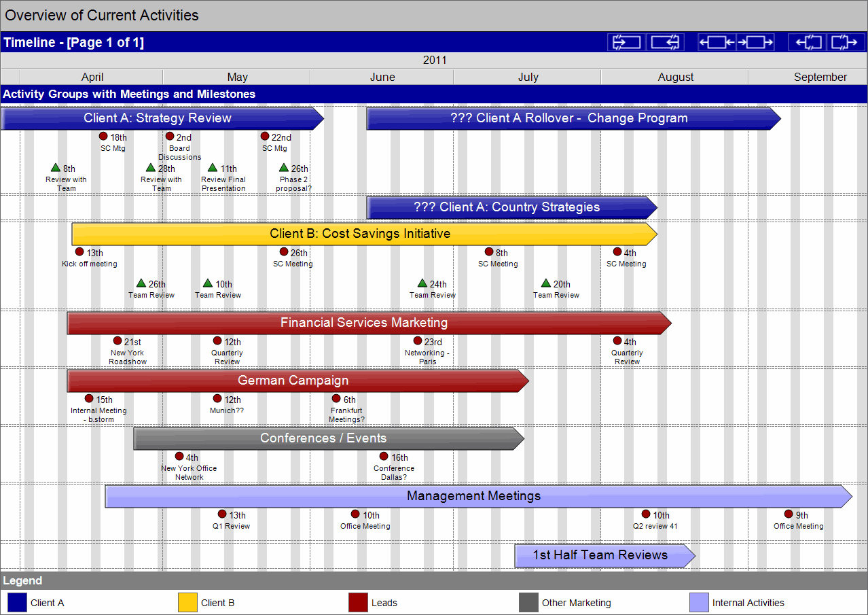Click the shift timeline left icon
The width and height of the screenshot is (868, 615).
[718, 42]
